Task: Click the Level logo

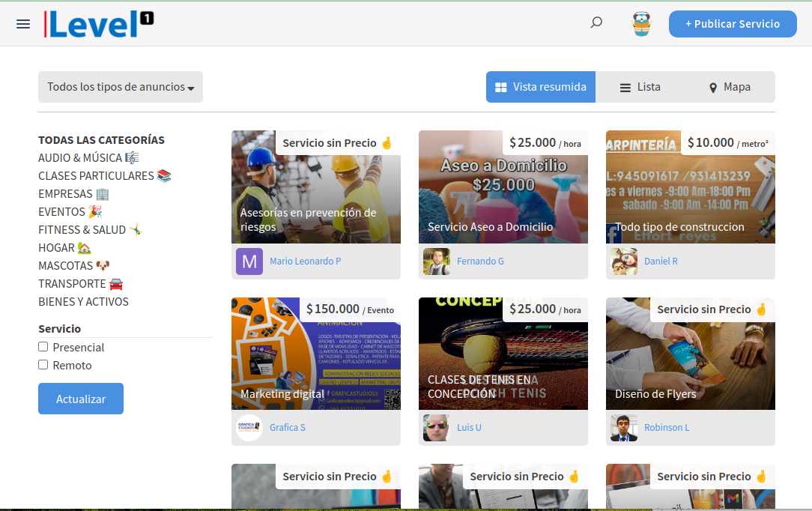Action: pos(98,23)
